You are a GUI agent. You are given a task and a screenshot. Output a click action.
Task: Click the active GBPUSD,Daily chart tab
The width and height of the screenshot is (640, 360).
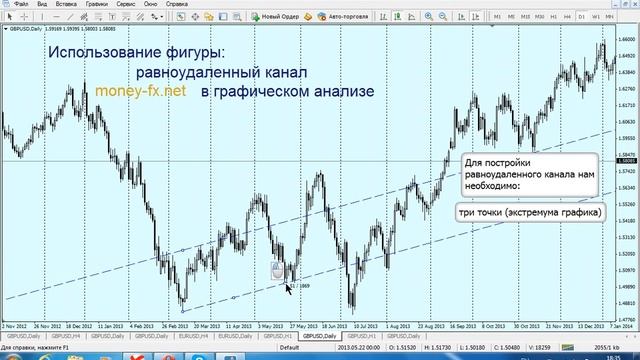tap(320, 336)
